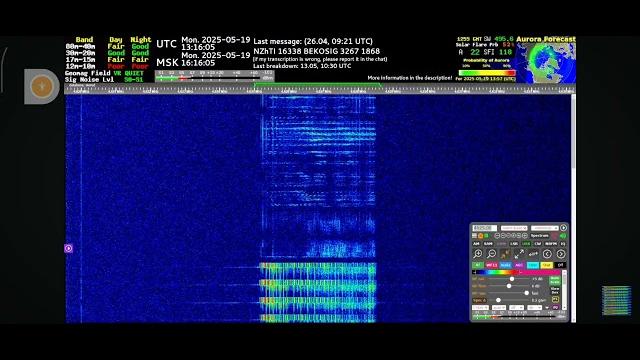Adjust the spectrum filter slider handle
The height and width of the screenshot is (360, 640).
[498, 300]
